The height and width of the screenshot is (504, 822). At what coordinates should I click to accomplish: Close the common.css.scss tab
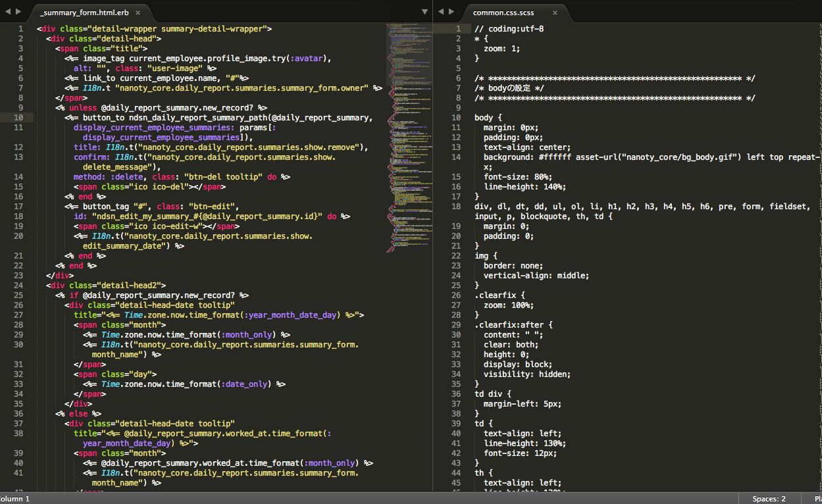pyautogui.click(x=555, y=13)
